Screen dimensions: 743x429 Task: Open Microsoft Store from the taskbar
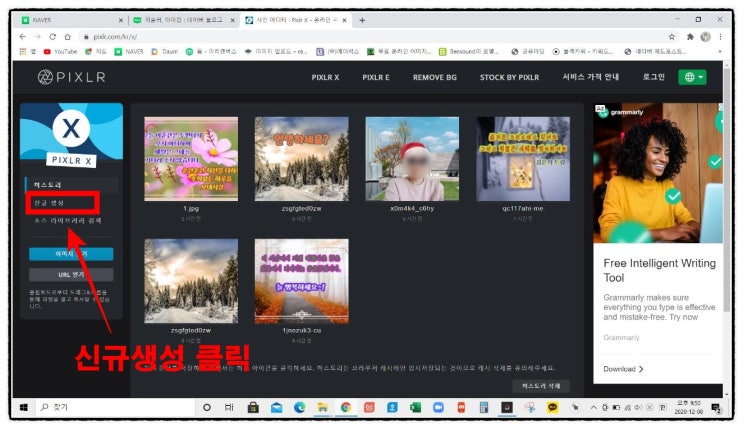click(253, 407)
